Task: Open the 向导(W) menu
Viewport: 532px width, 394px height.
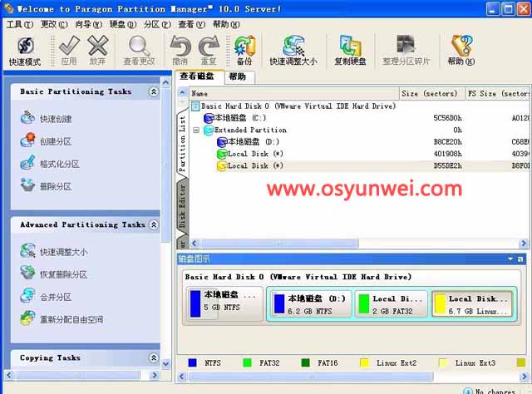Action: point(89,24)
